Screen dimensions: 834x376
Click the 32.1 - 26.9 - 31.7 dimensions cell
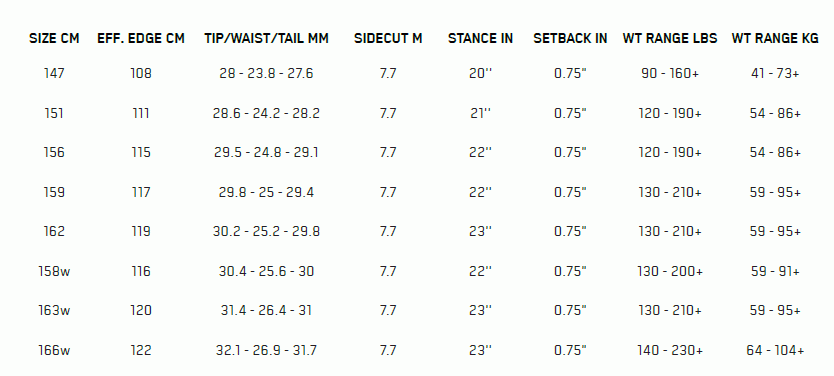click(x=266, y=350)
